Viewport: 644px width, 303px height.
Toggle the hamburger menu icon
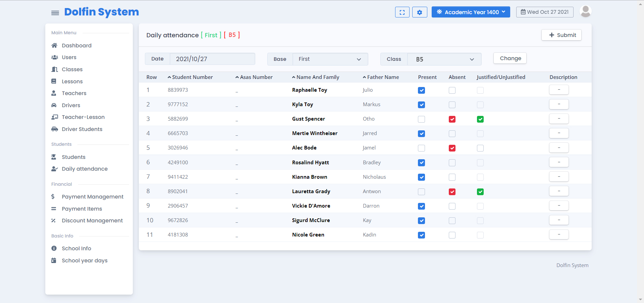55,13
